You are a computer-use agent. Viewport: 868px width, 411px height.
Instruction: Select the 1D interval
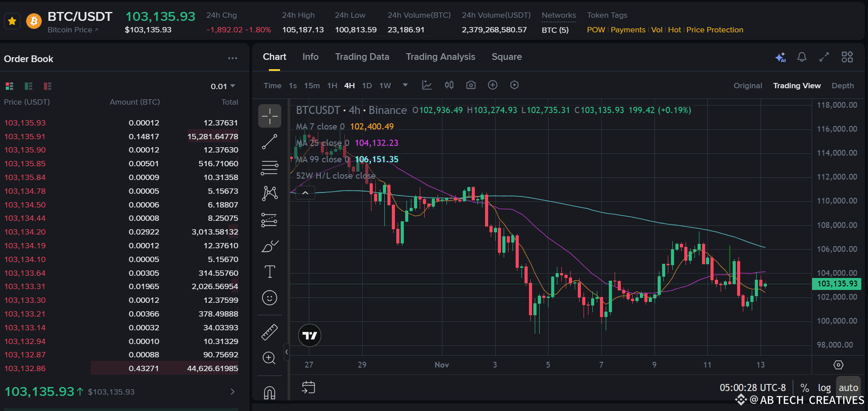click(367, 86)
